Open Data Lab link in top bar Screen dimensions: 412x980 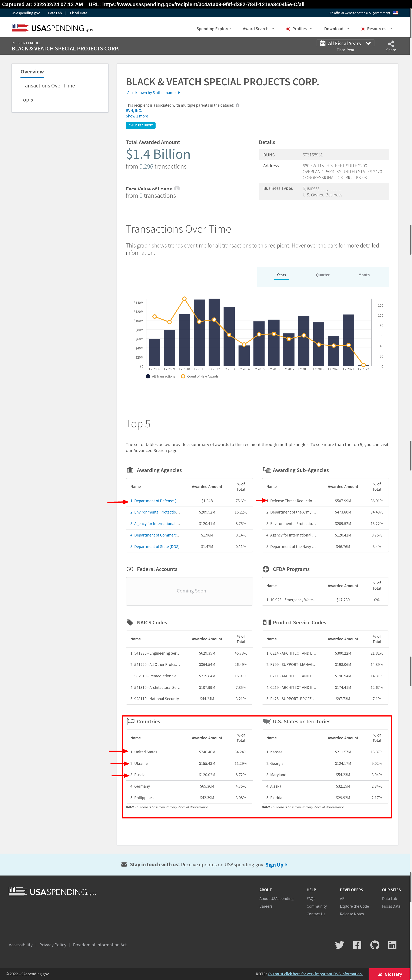(54, 13)
